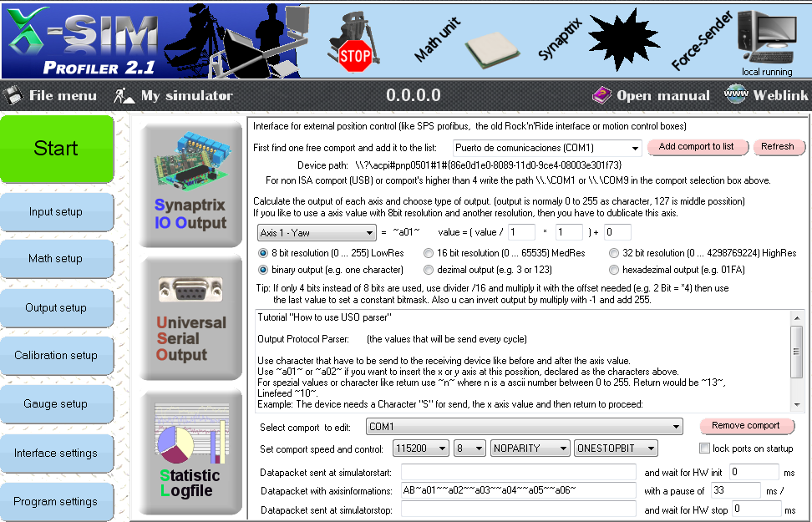Open the Math unit processor chip icon
The image size is (812, 522).
click(x=492, y=50)
